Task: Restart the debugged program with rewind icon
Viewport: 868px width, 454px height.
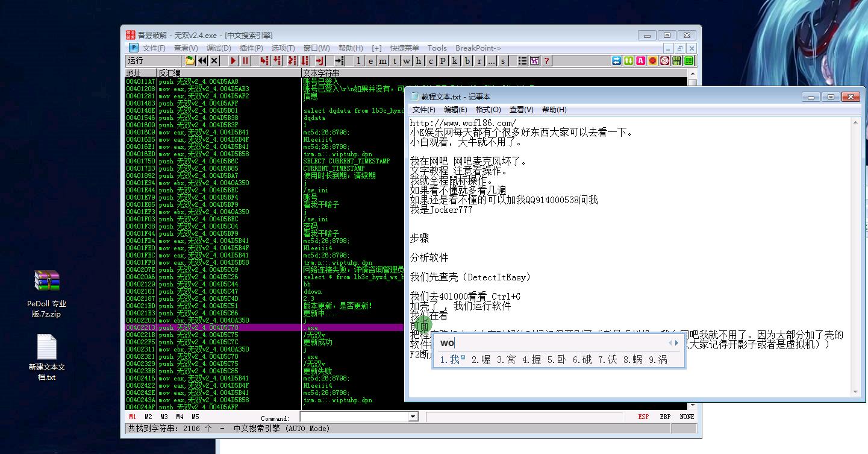Action: point(202,61)
